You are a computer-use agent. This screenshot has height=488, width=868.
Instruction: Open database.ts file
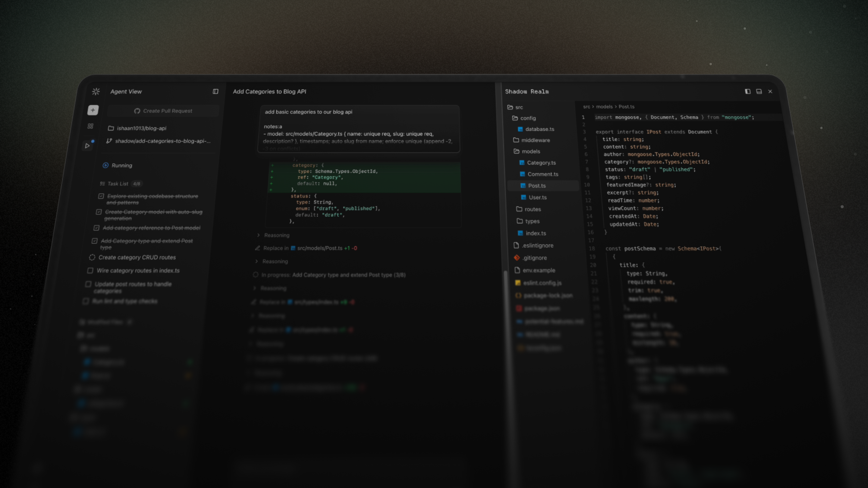[x=536, y=129]
